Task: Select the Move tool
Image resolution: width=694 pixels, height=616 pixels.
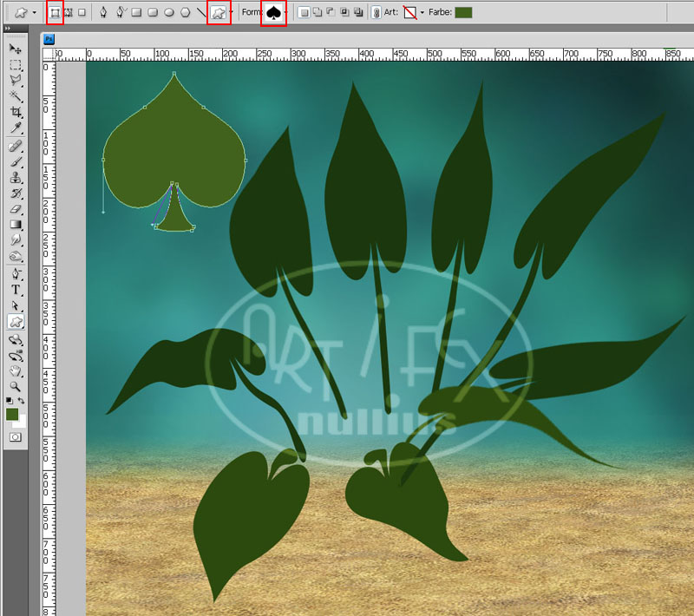Action: (x=16, y=49)
